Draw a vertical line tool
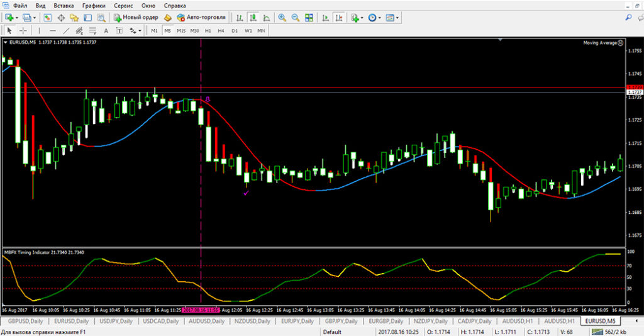 tap(40, 31)
